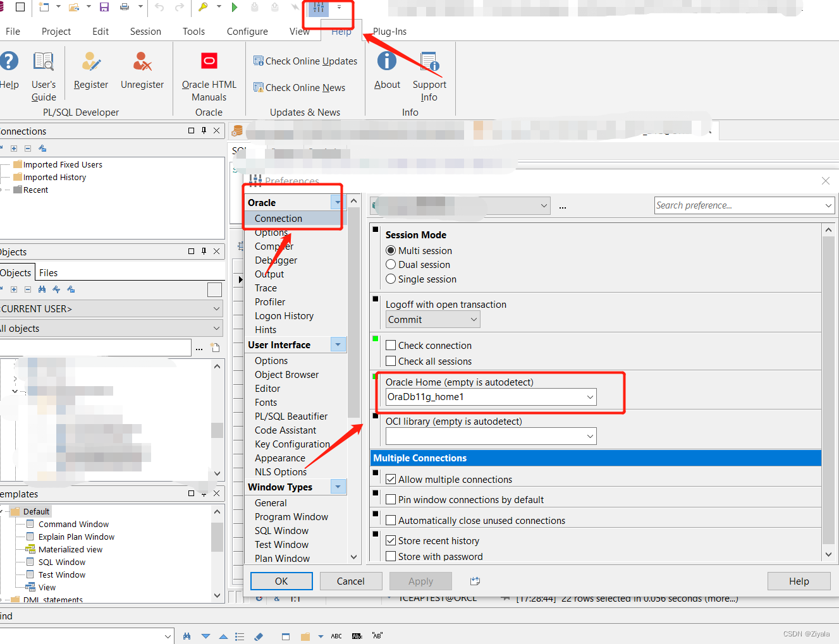The image size is (839, 644).
Task: Click the Open folder icon in top toolbar
Action: [x=74, y=7]
